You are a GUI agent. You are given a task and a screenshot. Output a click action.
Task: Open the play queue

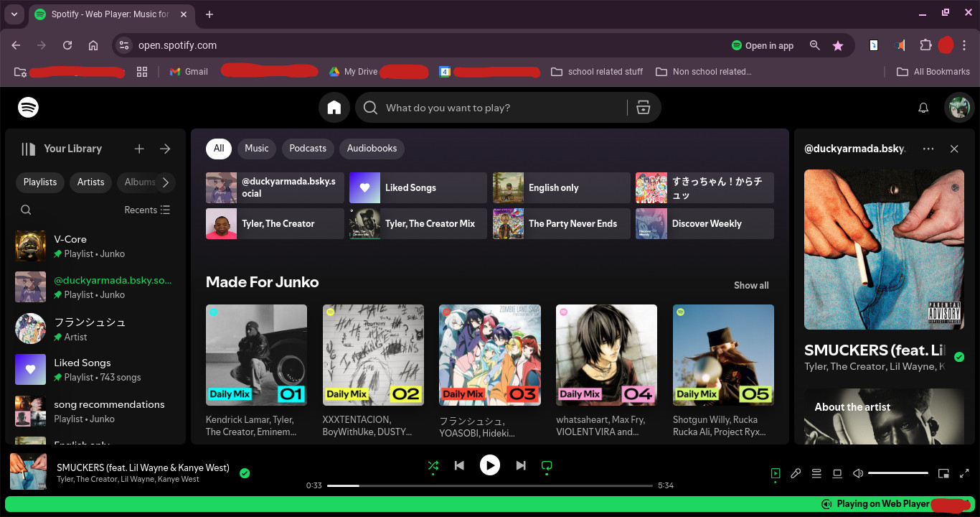click(x=816, y=473)
